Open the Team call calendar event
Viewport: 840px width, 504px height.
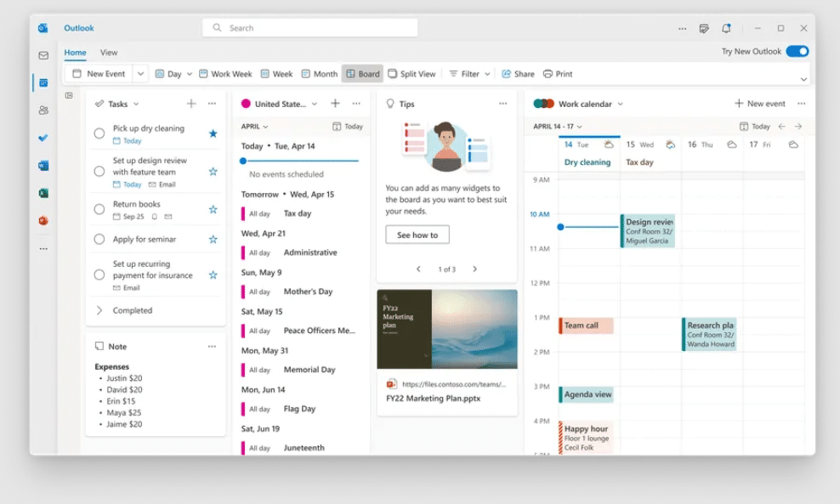click(x=586, y=326)
